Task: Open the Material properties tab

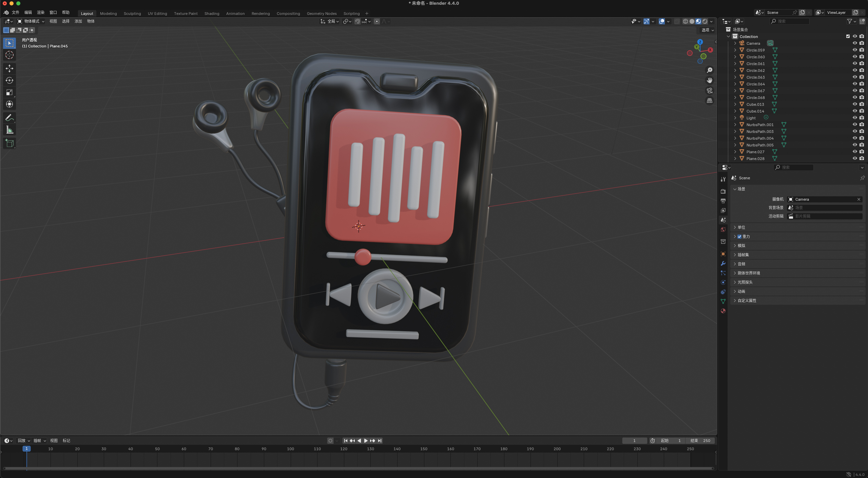Action: click(x=723, y=311)
